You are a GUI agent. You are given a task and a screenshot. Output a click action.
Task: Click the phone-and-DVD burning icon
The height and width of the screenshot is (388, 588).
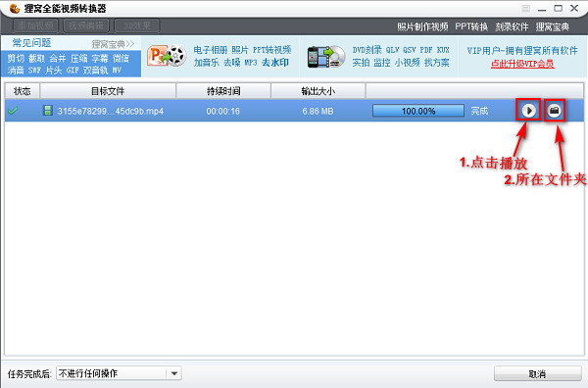pyautogui.click(x=326, y=57)
